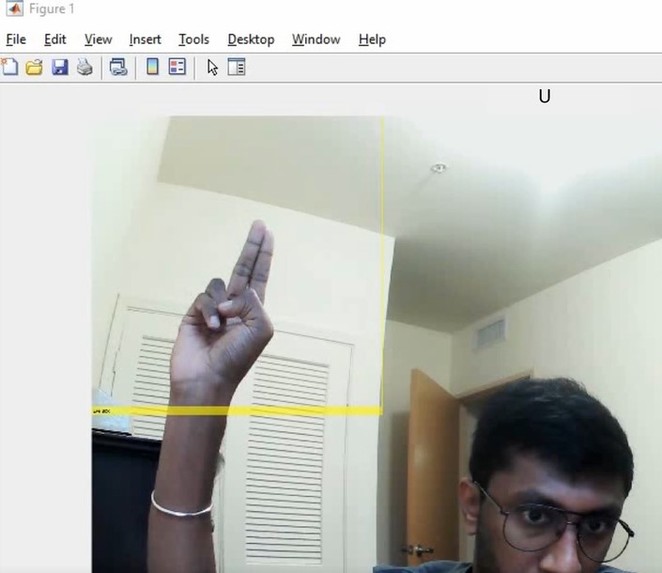The width and height of the screenshot is (662, 573).
Task: Open the Insert menu
Action: 145,40
